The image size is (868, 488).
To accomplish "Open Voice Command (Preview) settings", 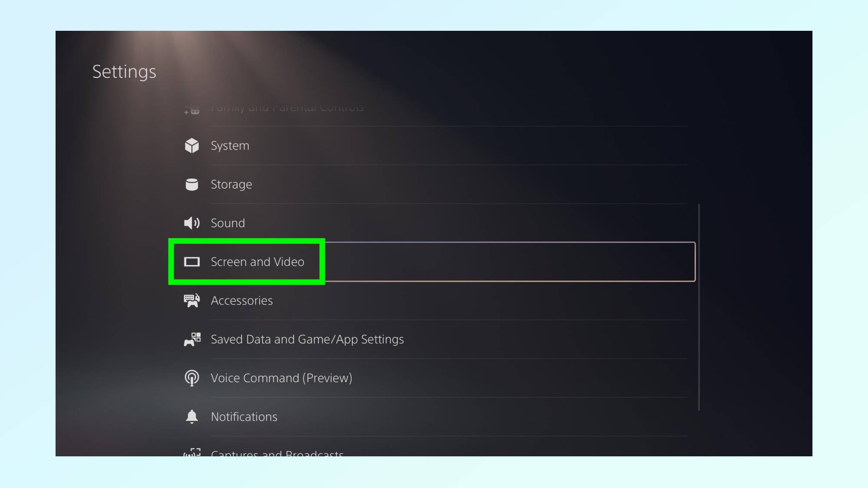I will click(281, 378).
